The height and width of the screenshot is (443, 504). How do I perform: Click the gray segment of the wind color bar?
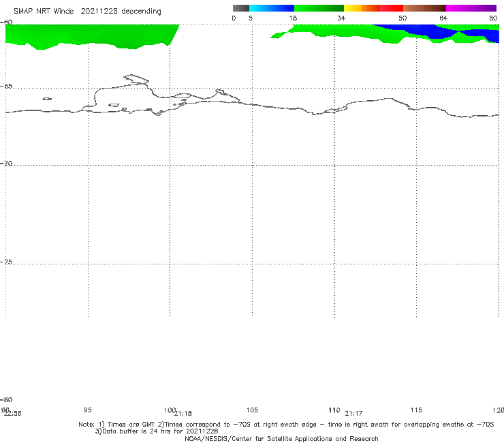tap(240, 8)
